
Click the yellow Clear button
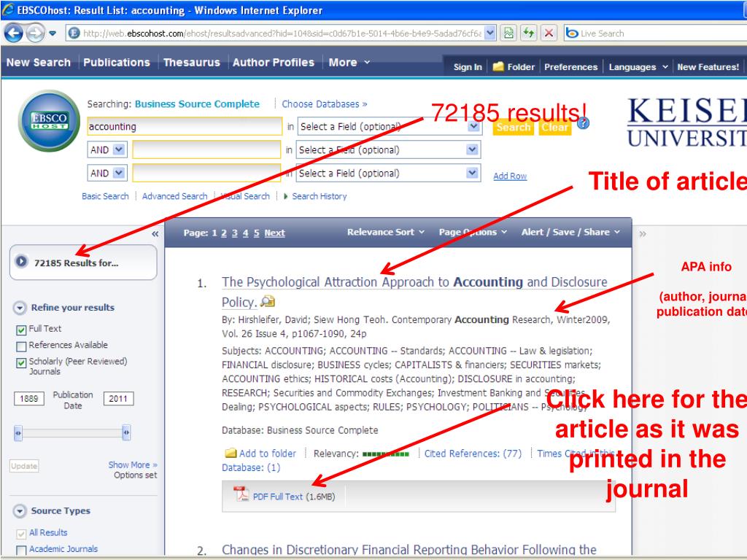point(554,127)
